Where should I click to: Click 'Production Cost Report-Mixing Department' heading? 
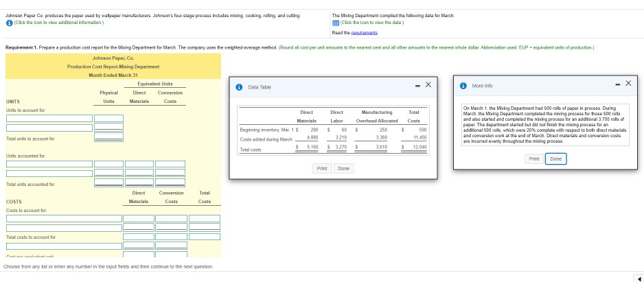pos(113,67)
